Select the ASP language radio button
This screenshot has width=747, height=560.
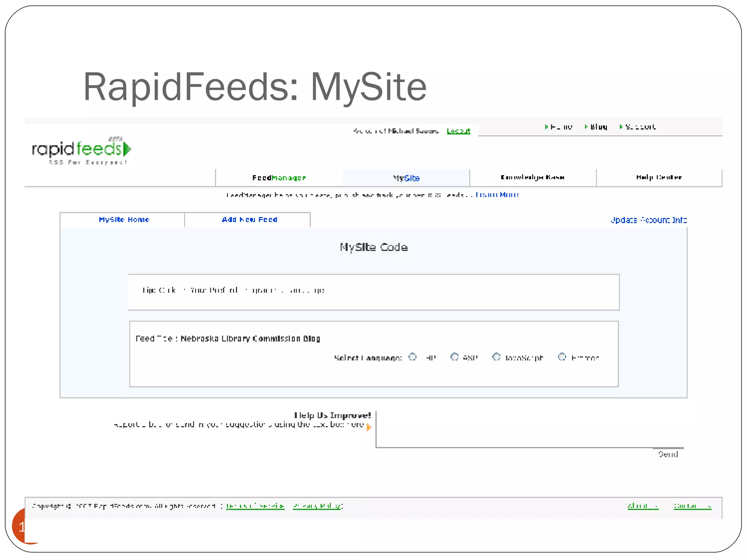point(454,357)
